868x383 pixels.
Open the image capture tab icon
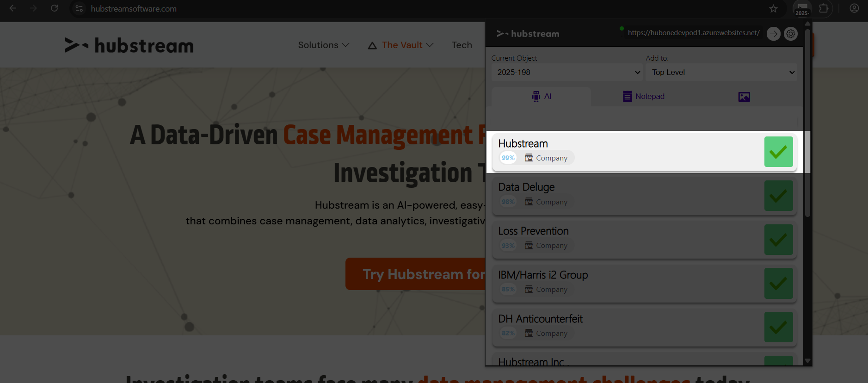744,97
